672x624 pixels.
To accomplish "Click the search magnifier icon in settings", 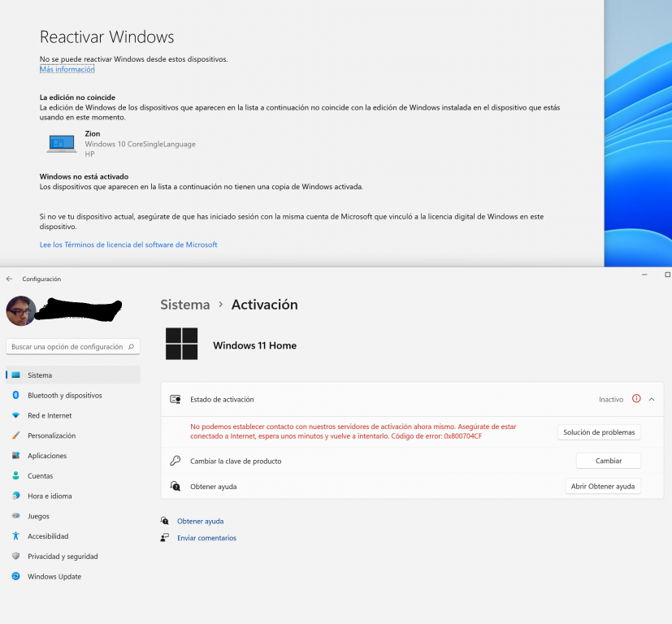I will [x=131, y=347].
